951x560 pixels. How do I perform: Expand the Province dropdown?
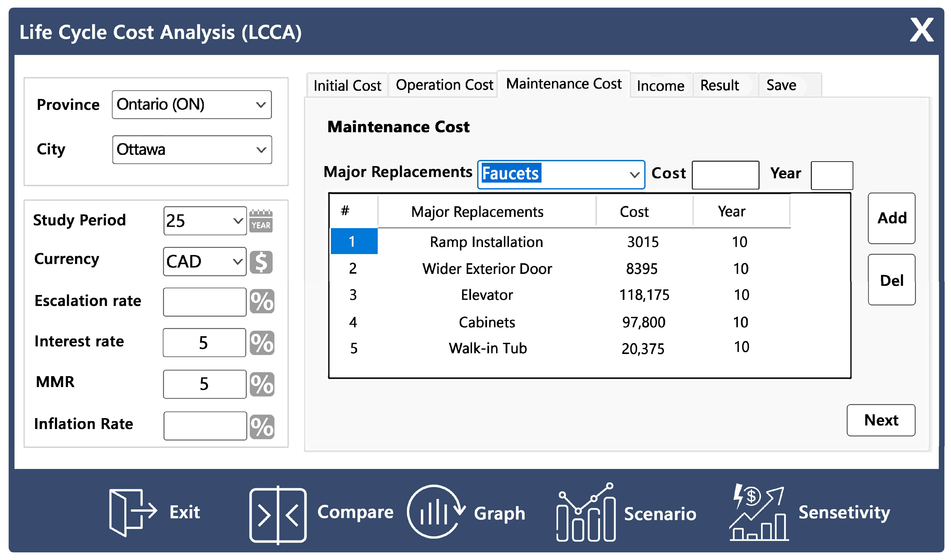261,105
